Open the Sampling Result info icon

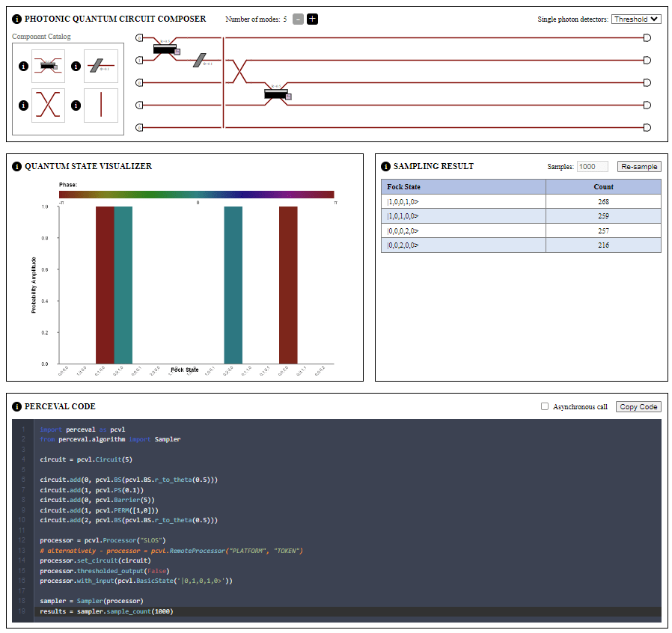coord(386,166)
